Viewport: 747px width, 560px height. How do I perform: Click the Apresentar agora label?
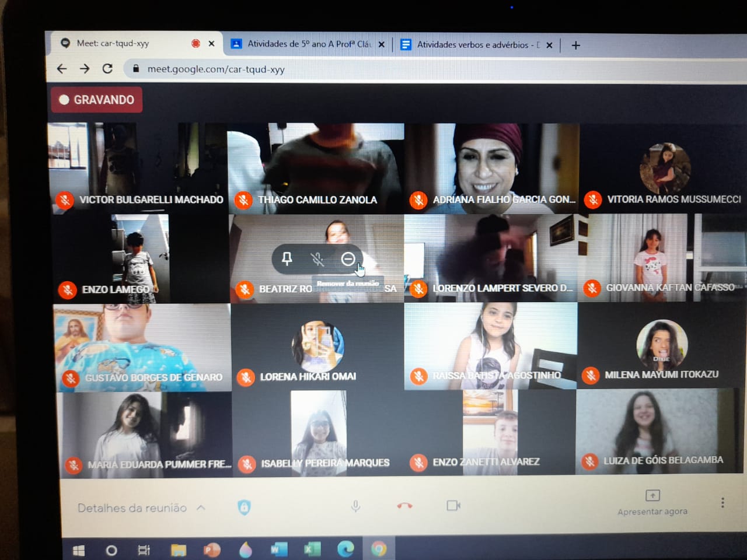click(652, 512)
